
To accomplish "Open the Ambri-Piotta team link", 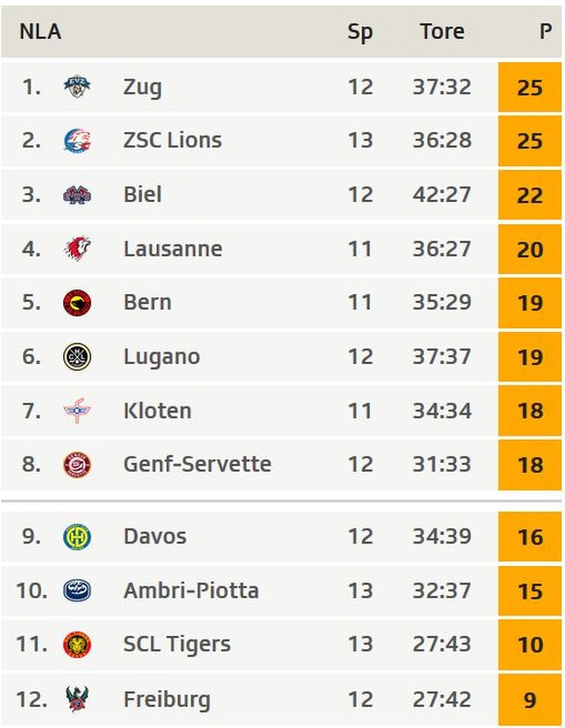I will [191, 590].
